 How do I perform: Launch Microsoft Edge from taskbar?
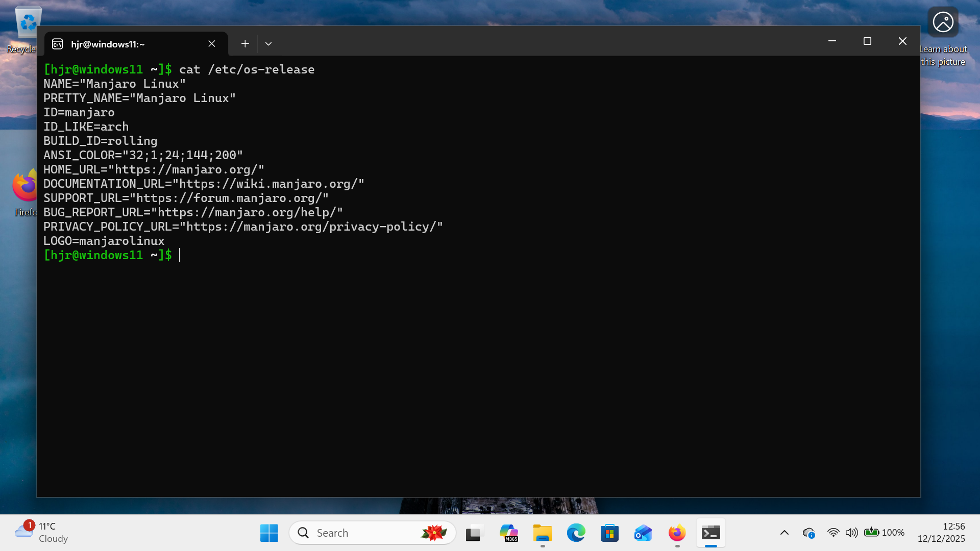coord(576,533)
